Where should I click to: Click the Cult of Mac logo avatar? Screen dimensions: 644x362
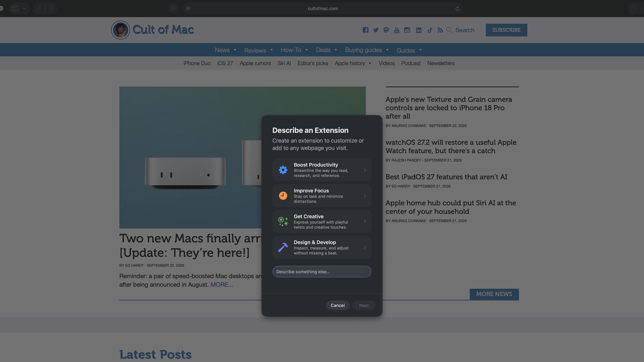point(120,30)
